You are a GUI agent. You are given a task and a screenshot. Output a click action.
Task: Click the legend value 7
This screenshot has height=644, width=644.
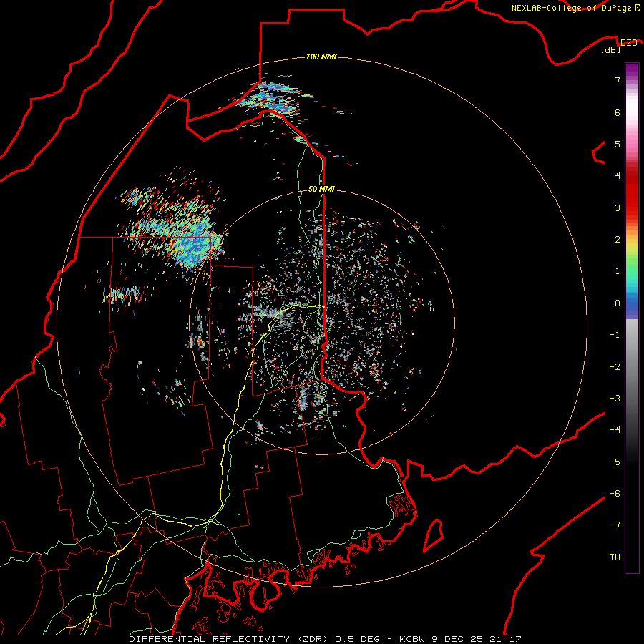(x=618, y=80)
